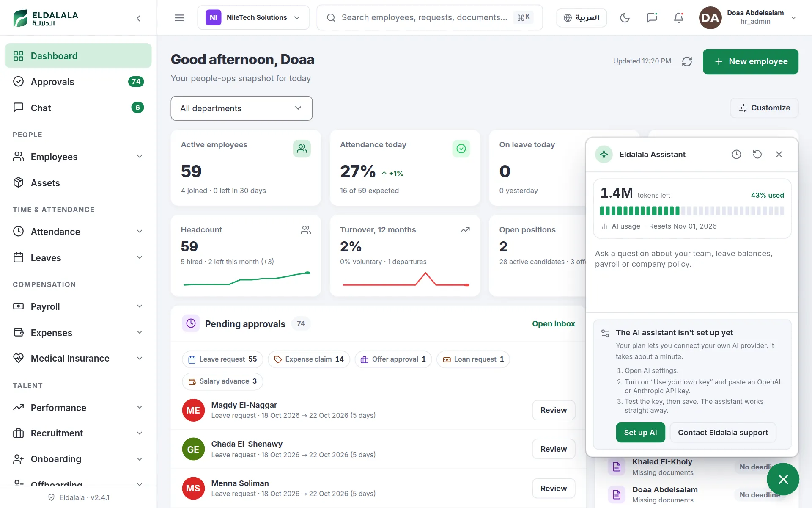This screenshot has height=508, width=812.
Task: Filter by Expense claim 14 chip
Action: pos(309,359)
